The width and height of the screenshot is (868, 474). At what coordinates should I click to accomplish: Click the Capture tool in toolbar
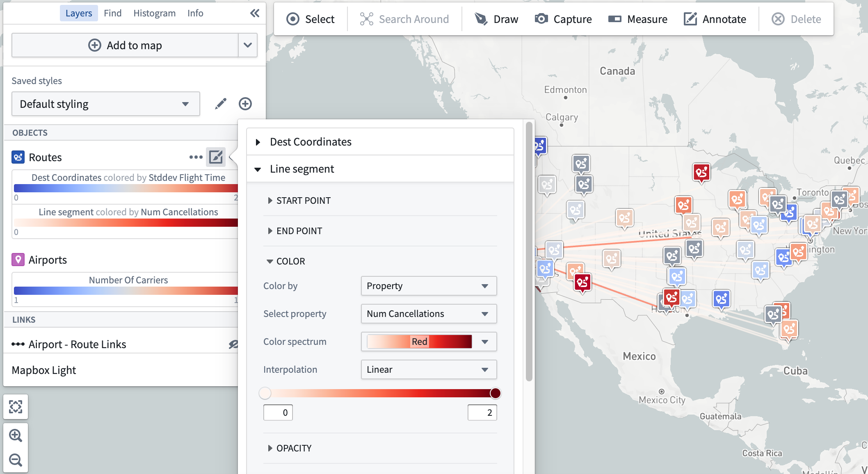click(x=563, y=19)
